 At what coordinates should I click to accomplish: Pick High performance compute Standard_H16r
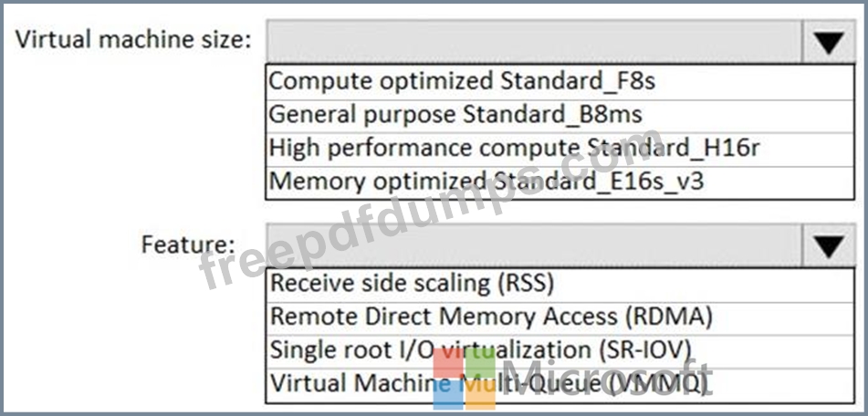coord(560,150)
